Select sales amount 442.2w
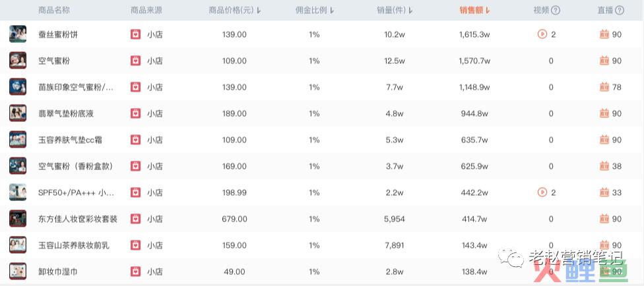This screenshot has width=644, height=286. click(x=474, y=192)
